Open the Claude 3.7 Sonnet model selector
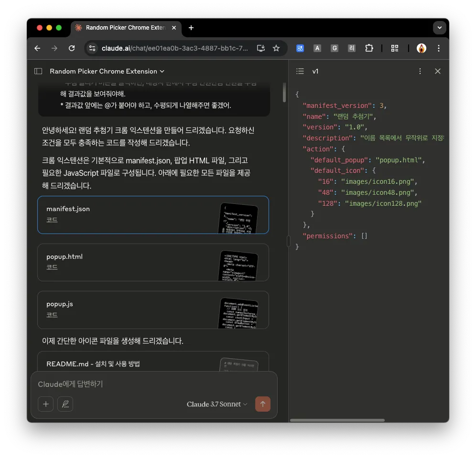 (x=217, y=405)
